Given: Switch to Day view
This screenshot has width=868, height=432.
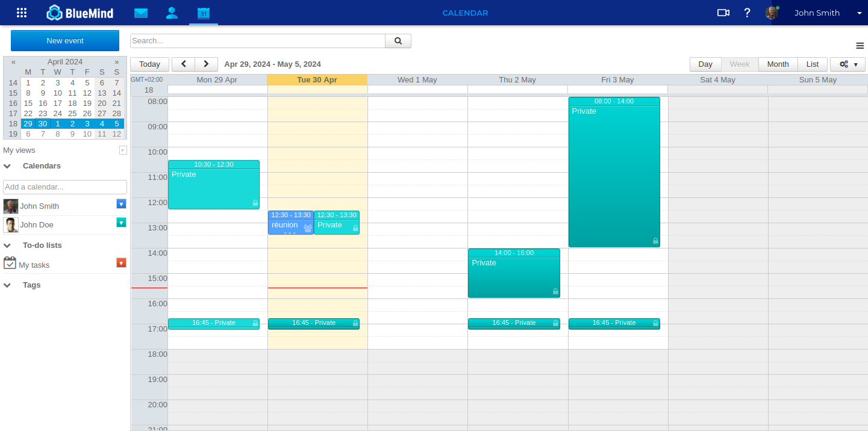Looking at the screenshot, I should tap(705, 64).
